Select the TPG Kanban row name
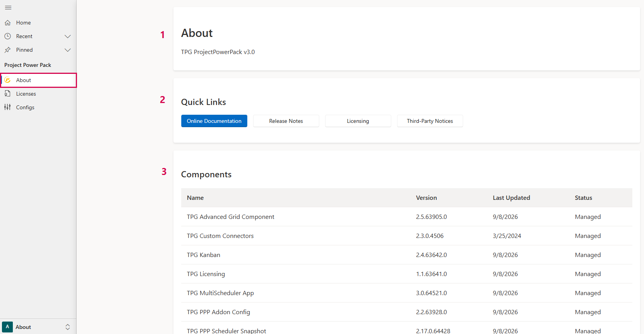644x334 pixels. tap(203, 255)
